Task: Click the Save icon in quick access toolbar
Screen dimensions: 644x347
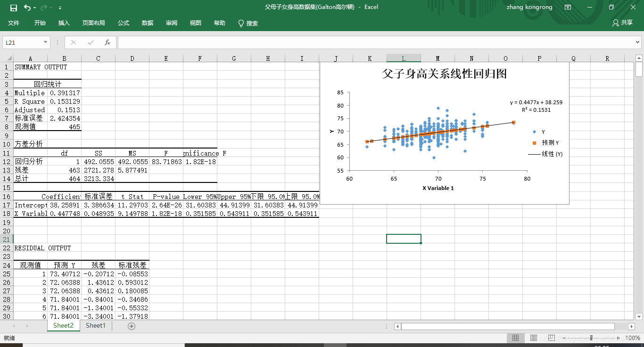Action: tap(14, 8)
